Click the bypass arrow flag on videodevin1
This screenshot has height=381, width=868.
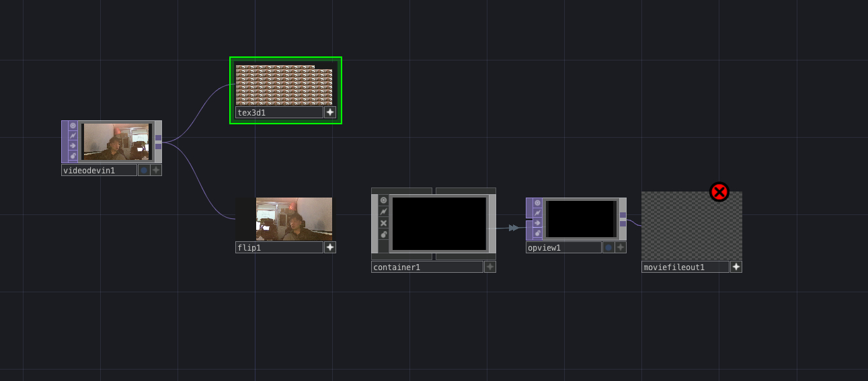(x=73, y=146)
